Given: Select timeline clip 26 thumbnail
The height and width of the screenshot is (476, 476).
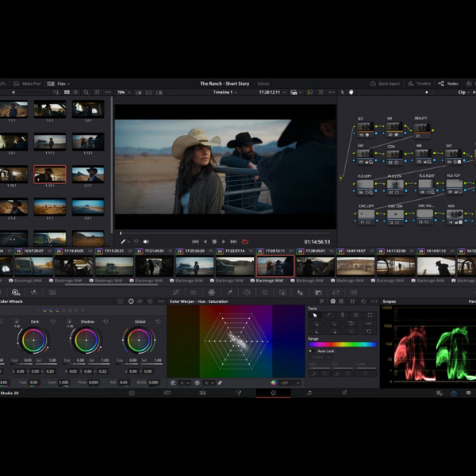Looking at the screenshot, I should click(316, 266).
